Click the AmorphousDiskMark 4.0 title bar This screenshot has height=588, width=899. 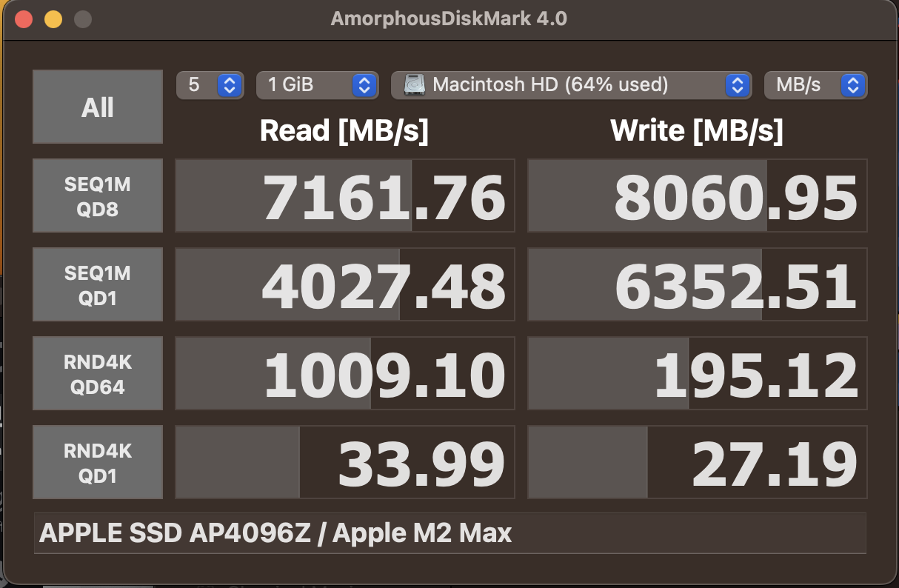pos(449,19)
